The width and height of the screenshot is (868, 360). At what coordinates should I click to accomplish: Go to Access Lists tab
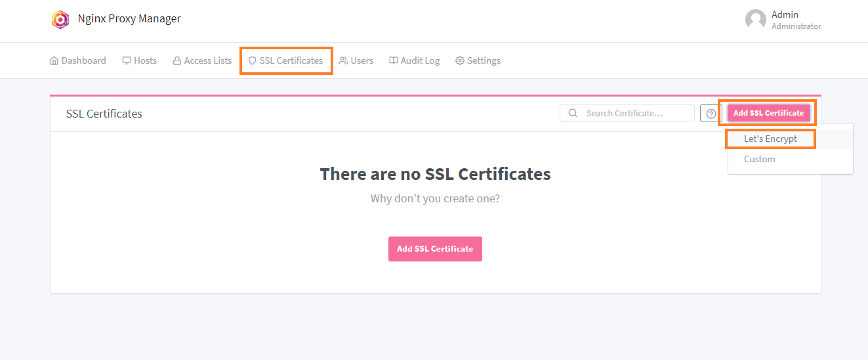[202, 60]
